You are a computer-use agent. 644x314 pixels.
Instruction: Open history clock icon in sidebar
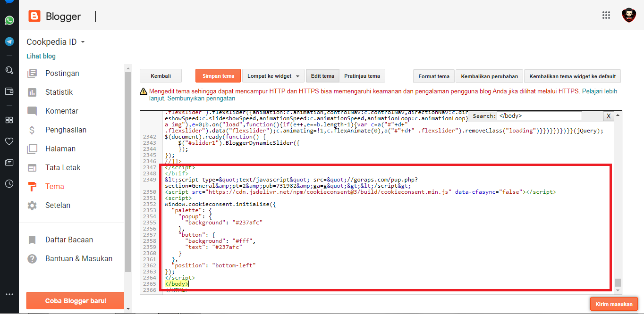point(9,183)
